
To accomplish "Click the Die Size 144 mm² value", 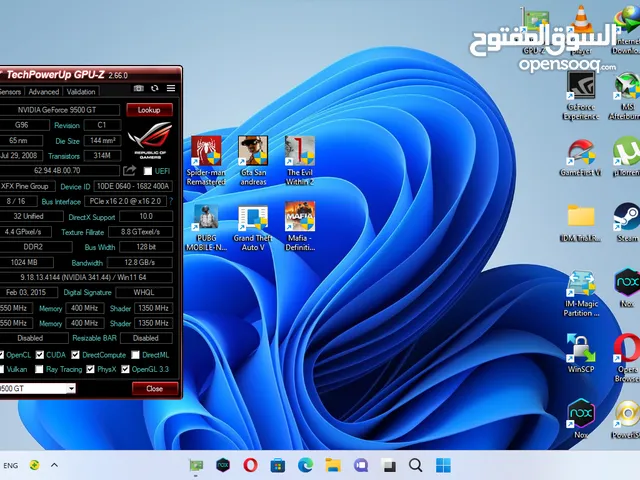I will pos(102,140).
